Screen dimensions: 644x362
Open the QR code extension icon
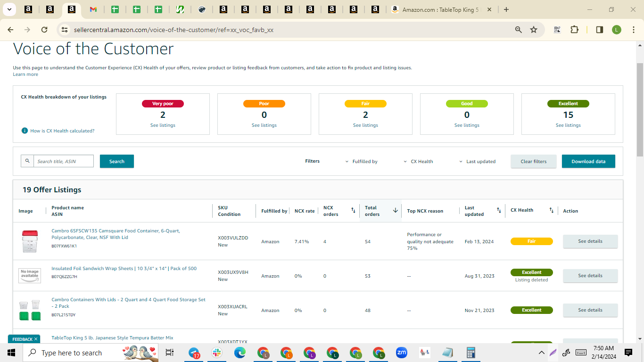click(x=557, y=30)
